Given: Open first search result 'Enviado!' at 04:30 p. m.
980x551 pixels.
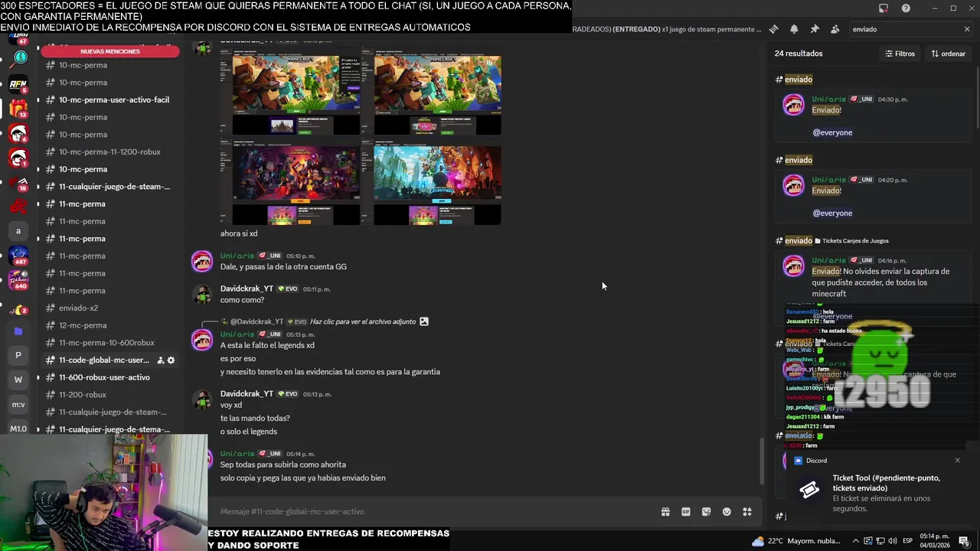Looking at the screenshot, I should tap(873, 116).
